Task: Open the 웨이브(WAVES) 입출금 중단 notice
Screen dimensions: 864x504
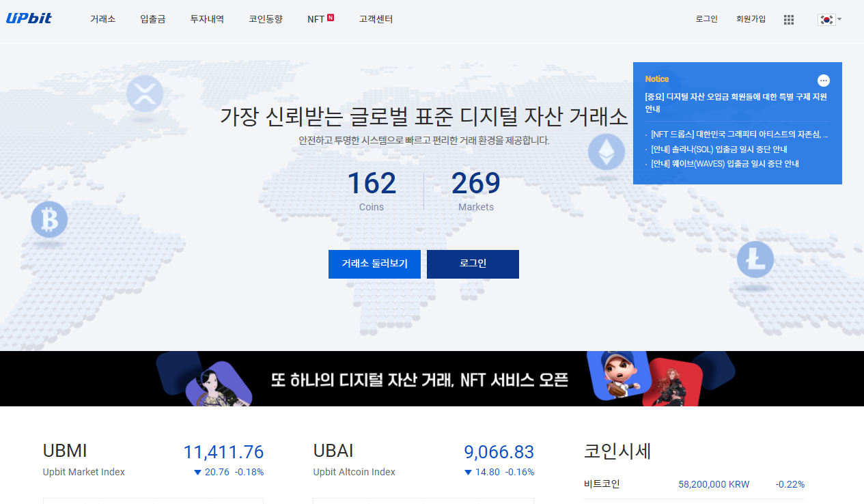Action: tap(725, 164)
